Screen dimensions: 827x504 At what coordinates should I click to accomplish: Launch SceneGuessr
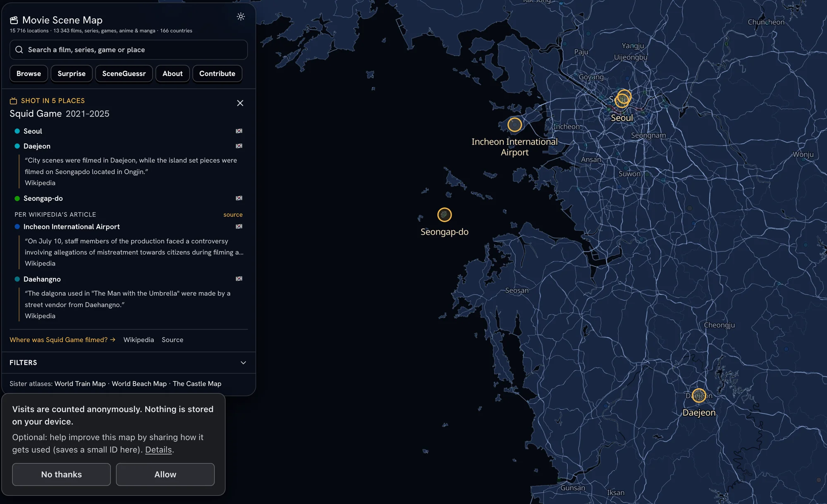click(x=124, y=74)
